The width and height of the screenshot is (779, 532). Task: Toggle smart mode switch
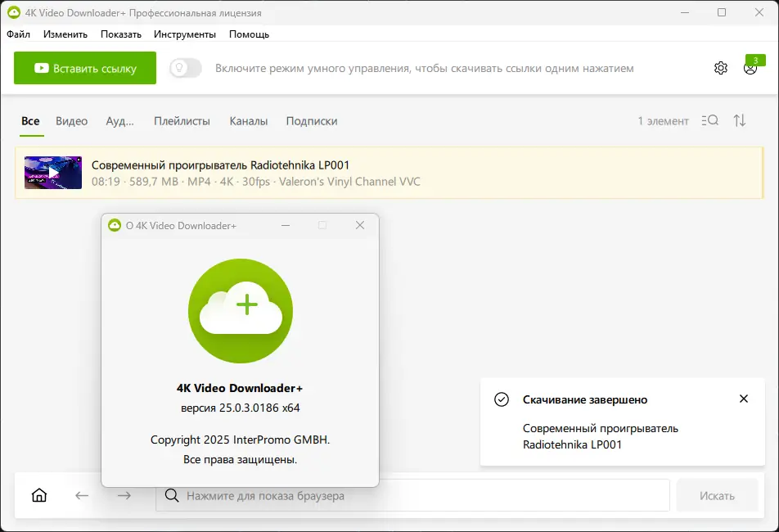(x=185, y=68)
